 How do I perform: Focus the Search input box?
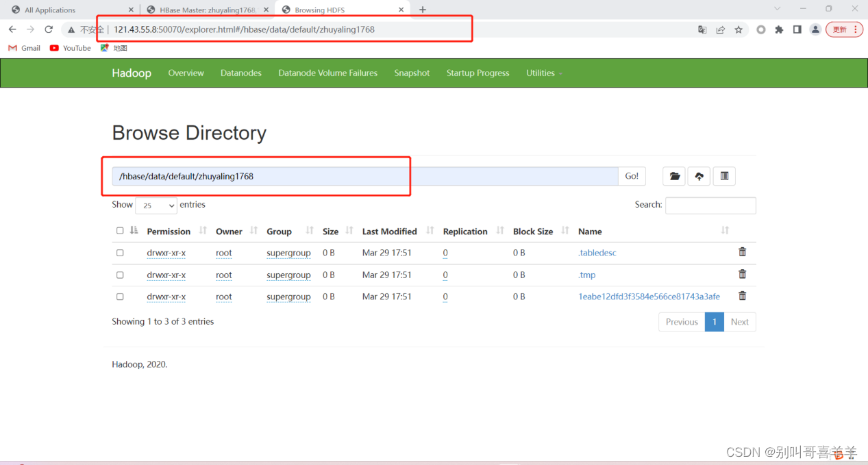(710, 205)
